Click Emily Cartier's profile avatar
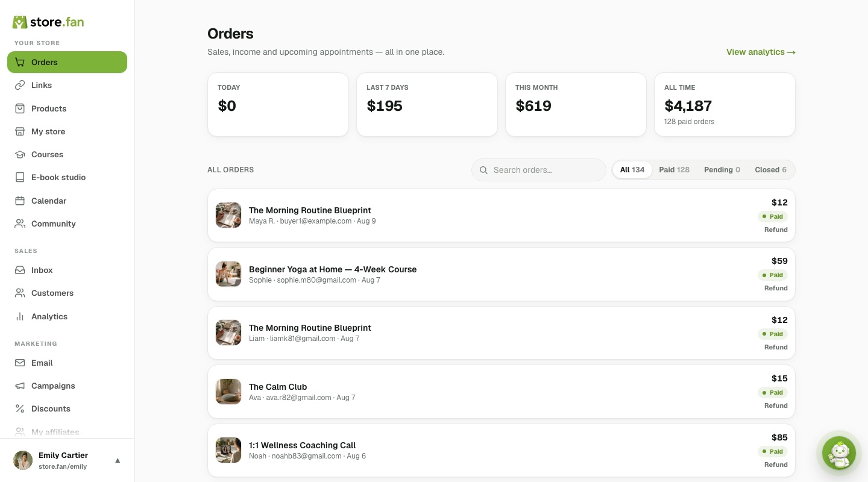This screenshot has height=482, width=868. click(x=23, y=460)
